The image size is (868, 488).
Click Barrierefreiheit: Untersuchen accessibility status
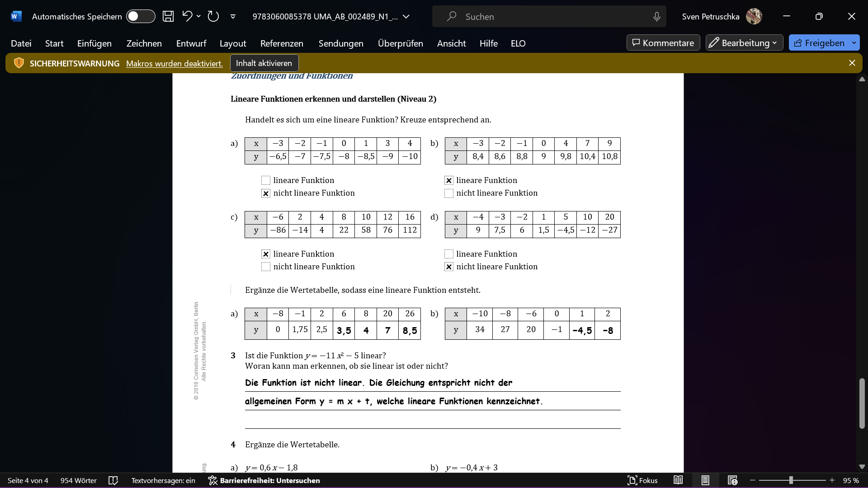coord(264,480)
